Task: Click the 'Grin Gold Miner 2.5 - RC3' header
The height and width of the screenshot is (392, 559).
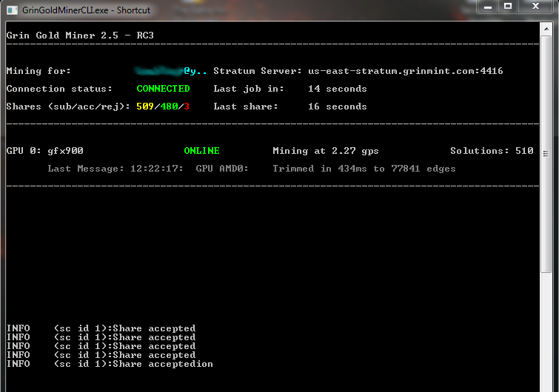Action: click(x=80, y=36)
